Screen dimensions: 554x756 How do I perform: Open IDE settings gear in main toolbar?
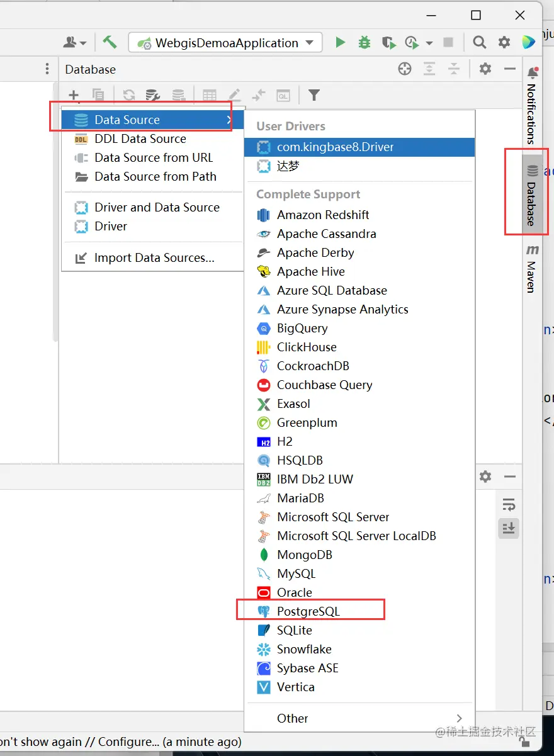[x=504, y=42]
